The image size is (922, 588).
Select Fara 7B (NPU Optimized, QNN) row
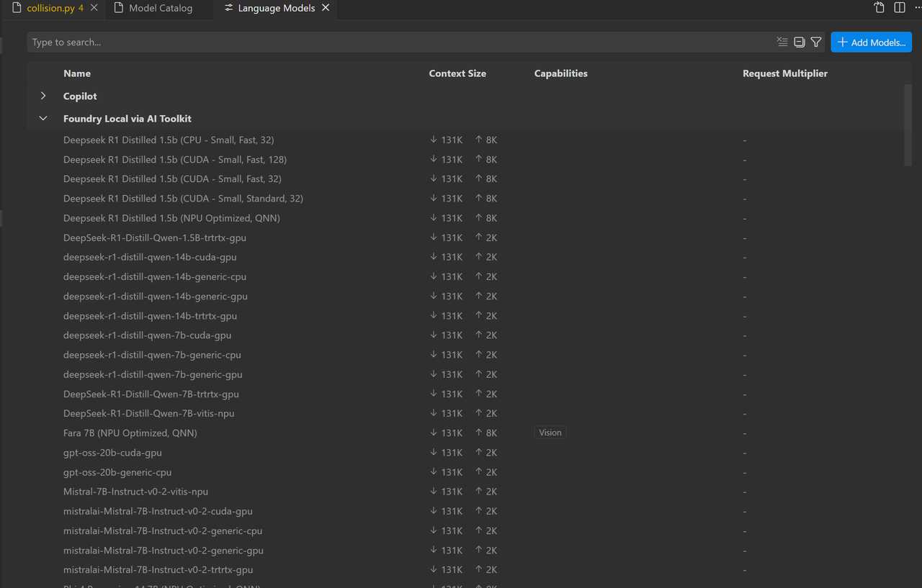point(465,433)
